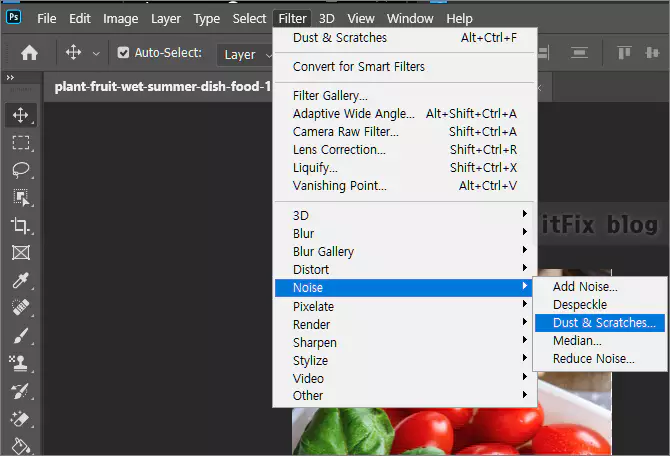Select Dust & Scratches... in Noise submenu

600,323
